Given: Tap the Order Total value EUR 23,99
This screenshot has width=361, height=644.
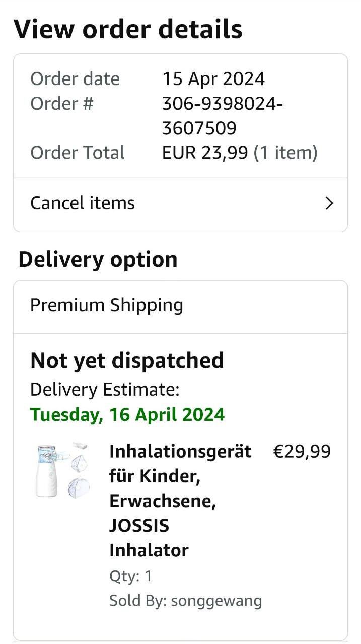Looking at the screenshot, I should point(205,153).
